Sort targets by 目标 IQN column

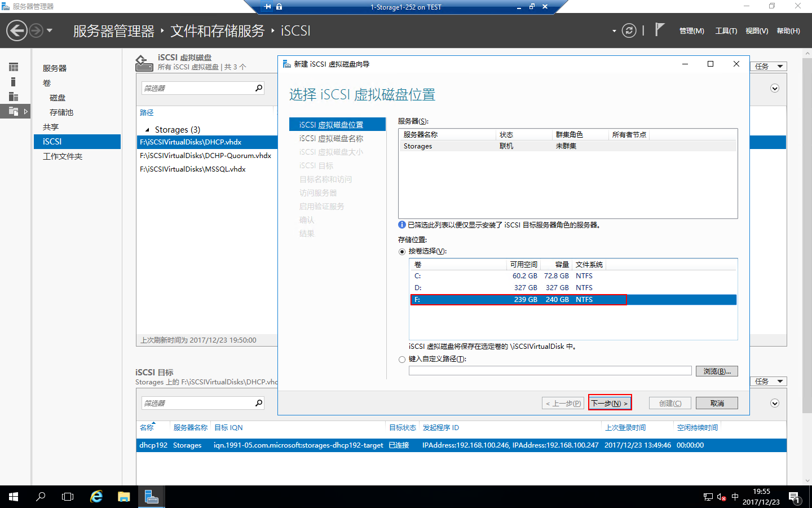(x=228, y=428)
